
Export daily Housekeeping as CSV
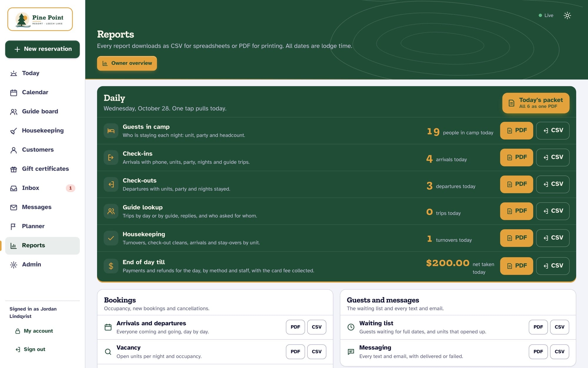click(x=552, y=238)
